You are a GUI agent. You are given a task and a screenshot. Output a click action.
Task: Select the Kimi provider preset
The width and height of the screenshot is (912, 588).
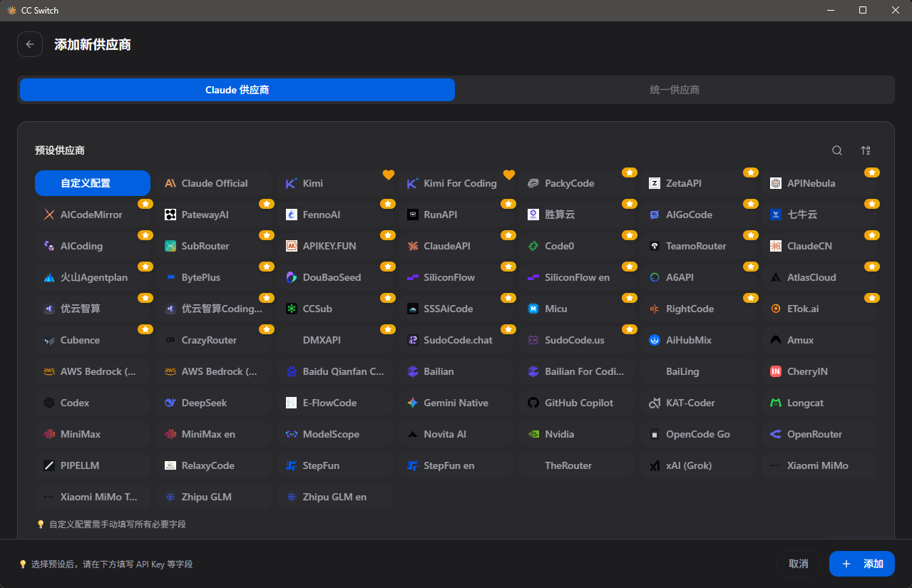[x=335, y=183]
